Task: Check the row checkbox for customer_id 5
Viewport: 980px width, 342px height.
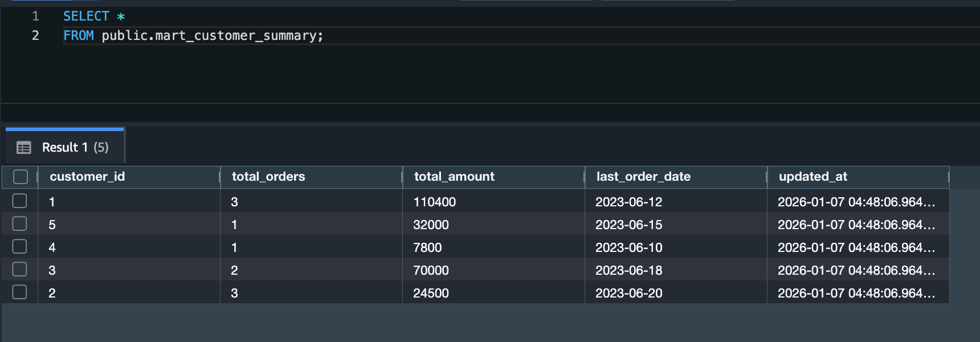Action: click(20, 224)
